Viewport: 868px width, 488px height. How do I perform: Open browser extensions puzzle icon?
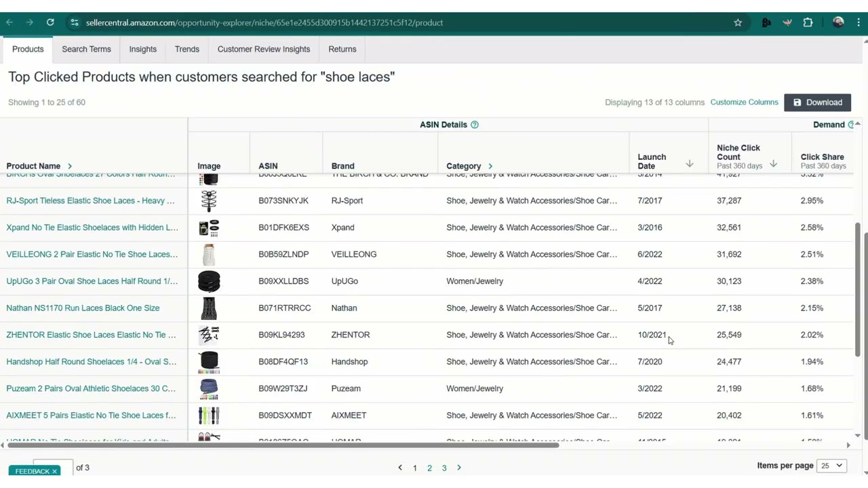pyautogui.click(x=808, y=22)
